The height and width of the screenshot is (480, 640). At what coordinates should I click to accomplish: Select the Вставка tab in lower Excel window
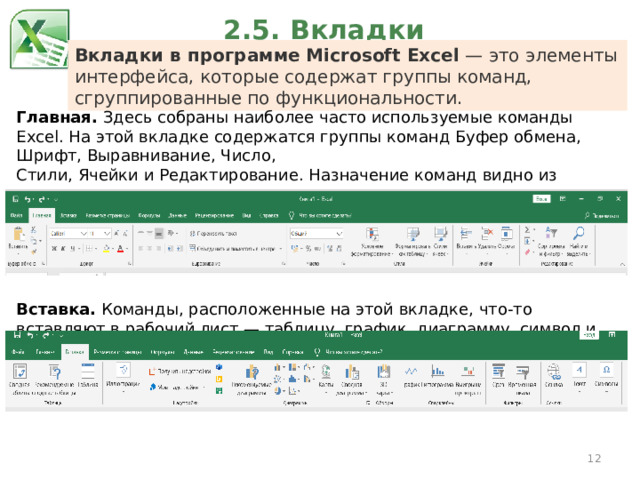[x=75, y=351]
